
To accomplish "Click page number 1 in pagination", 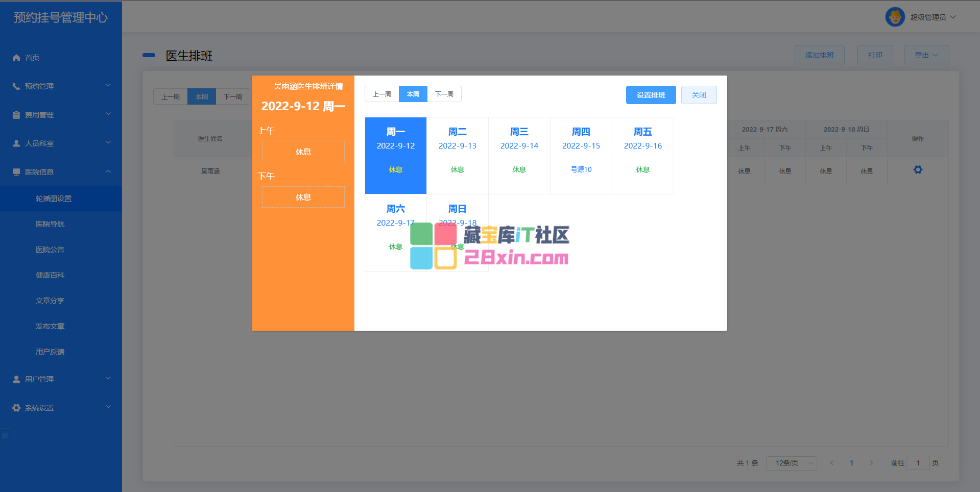I will [x=851, y=463].
